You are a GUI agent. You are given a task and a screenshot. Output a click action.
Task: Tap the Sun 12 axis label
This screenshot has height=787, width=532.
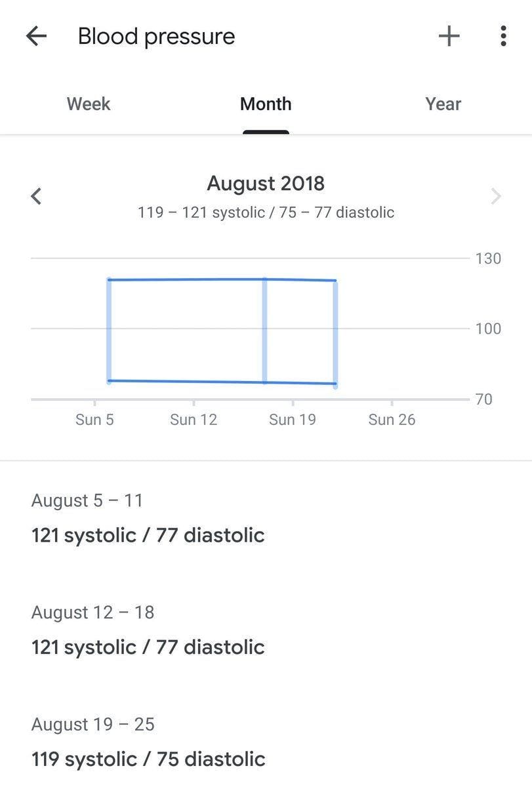click(x=194, y=420)
